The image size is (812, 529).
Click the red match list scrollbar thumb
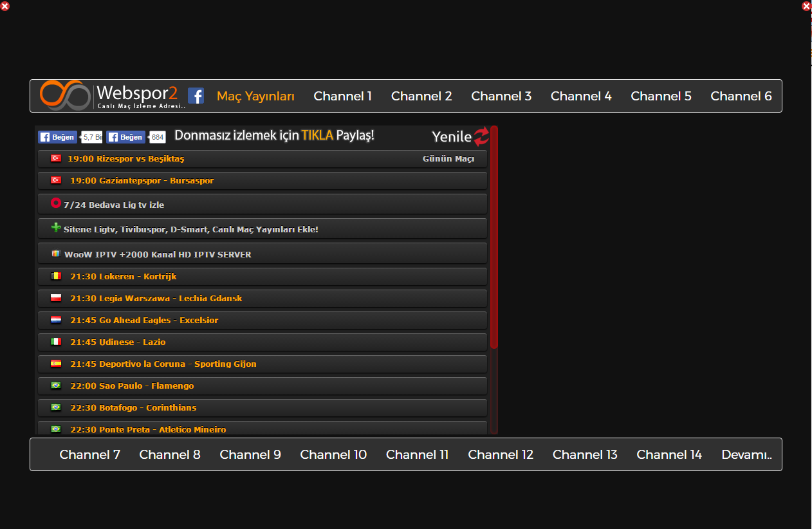pos(494,237)
